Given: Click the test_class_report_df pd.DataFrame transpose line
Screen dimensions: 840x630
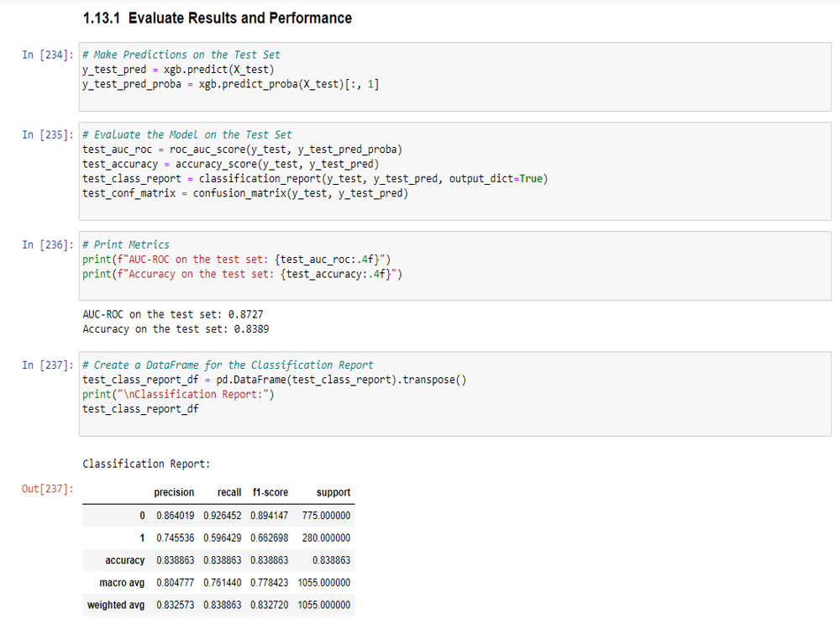Looking at the screenshot, I should [275, 380].
